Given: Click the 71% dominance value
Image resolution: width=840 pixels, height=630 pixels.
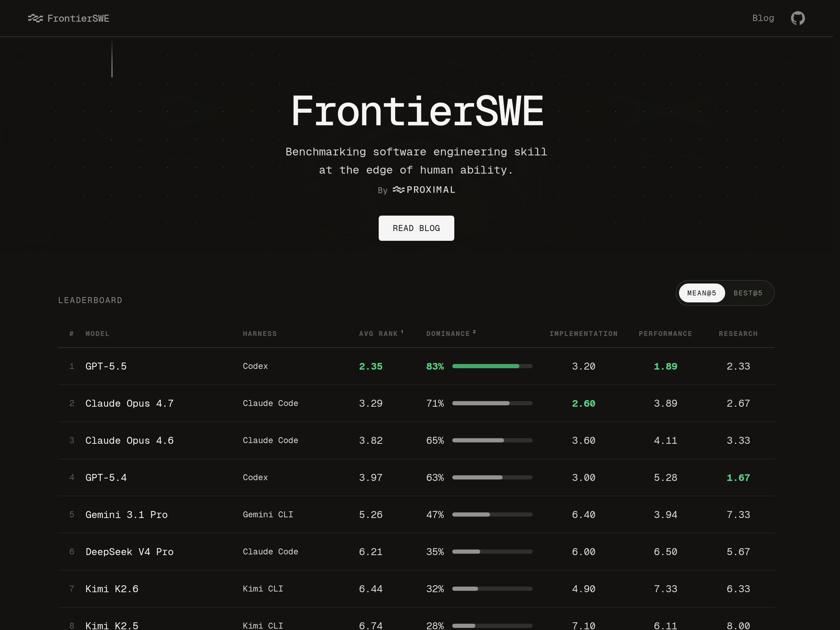Looking at the screenshot, I should pos(435,403).
